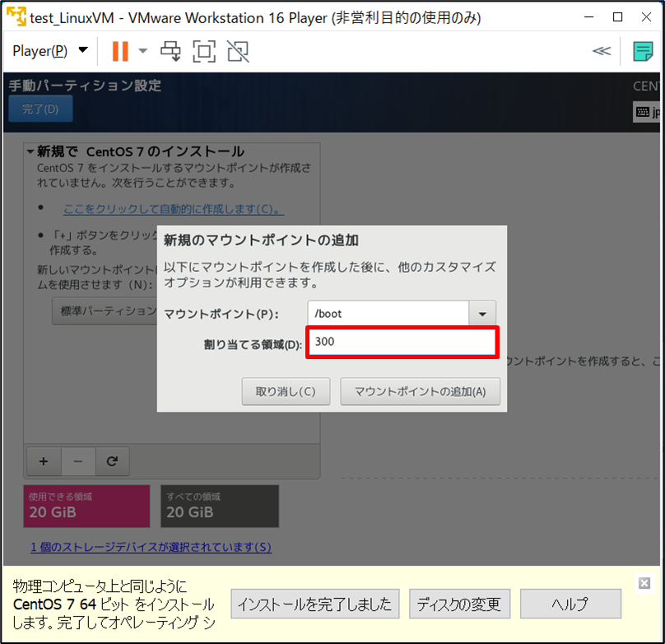665x644 pixels.
Task: Click the capacity field containing 300
Action: click(402, 342)
